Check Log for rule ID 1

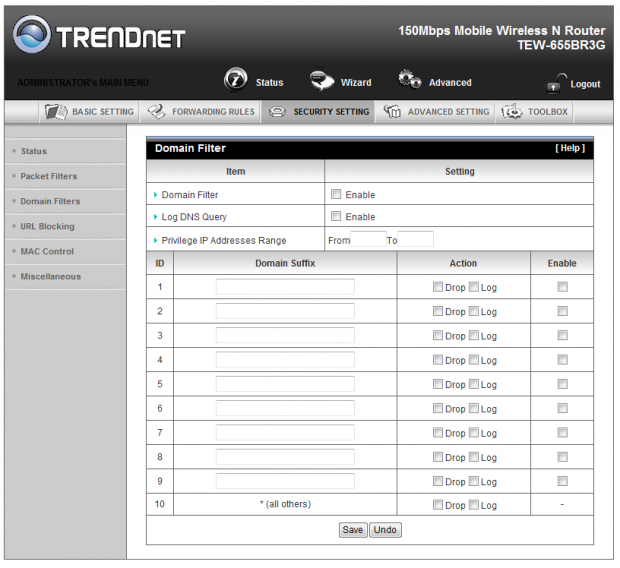tap(474, 287)
